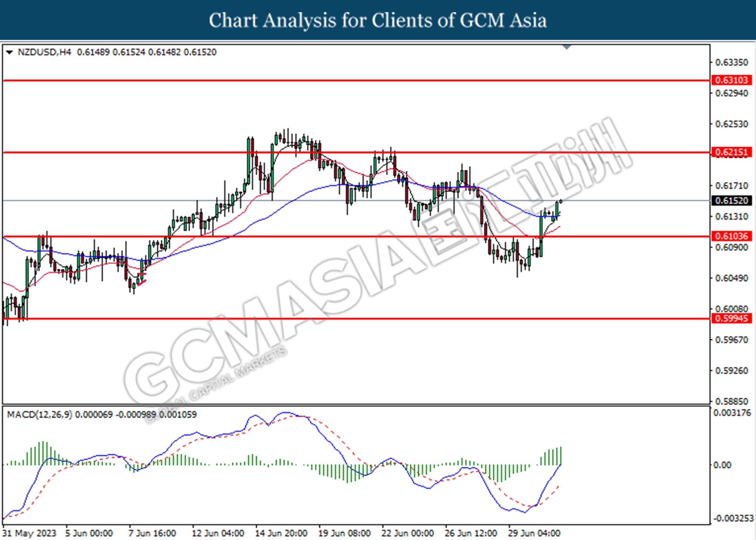Image resolution: width=756 pixels, height=540 pixels.
Task: Click the 29 Jun 04:00 time label
Action: tap(534, 533)
